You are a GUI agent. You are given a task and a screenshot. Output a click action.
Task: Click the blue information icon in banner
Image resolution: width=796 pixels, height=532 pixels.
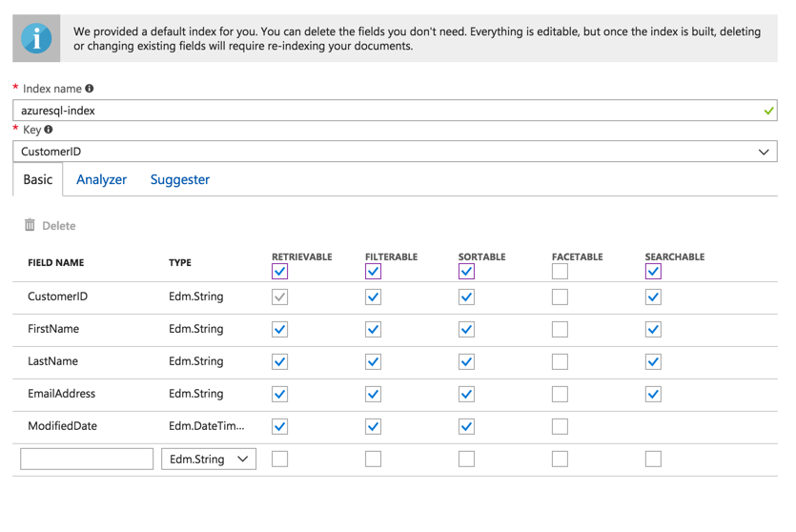click(x=36, y=38)
